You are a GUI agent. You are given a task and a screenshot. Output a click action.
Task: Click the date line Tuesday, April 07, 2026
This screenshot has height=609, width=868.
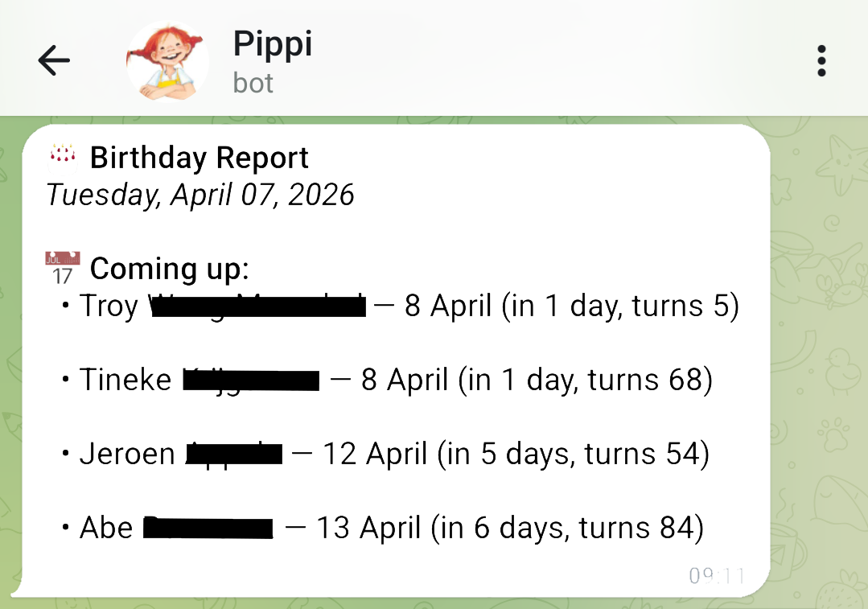point(199,194)
